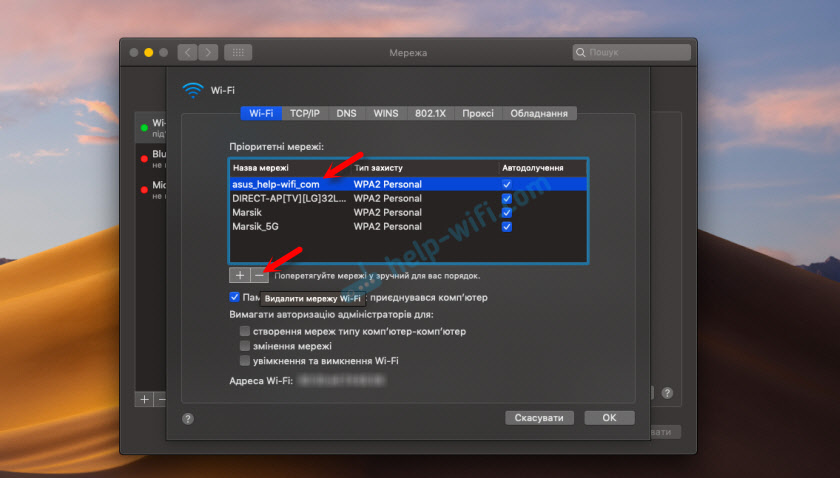Toggle auto-join checkbox for Marsik_5G
Image resolution: width=840 pixels, height=478 pixels.
pos(506,227)
